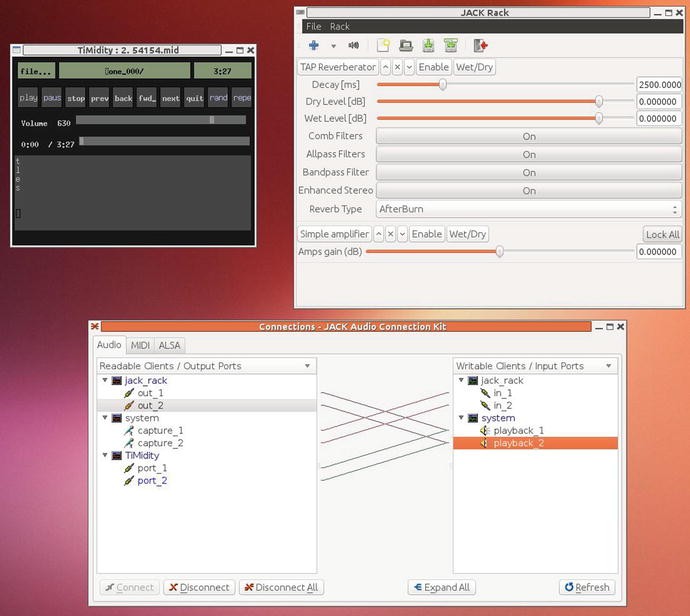Click the Disconnect button in Connections
The width and height of the screenshot is (690, 616).
199,587
